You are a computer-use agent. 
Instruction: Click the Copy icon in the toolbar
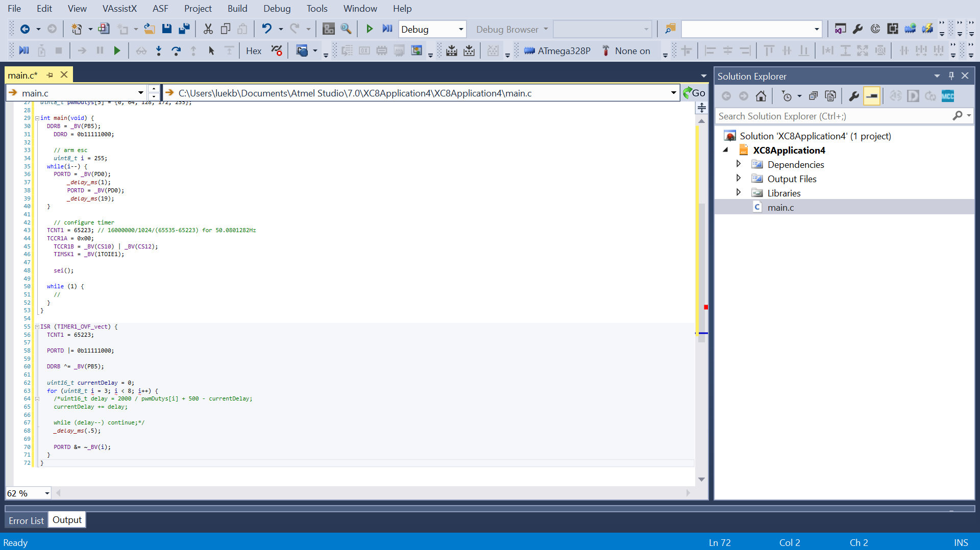(225, 29)
